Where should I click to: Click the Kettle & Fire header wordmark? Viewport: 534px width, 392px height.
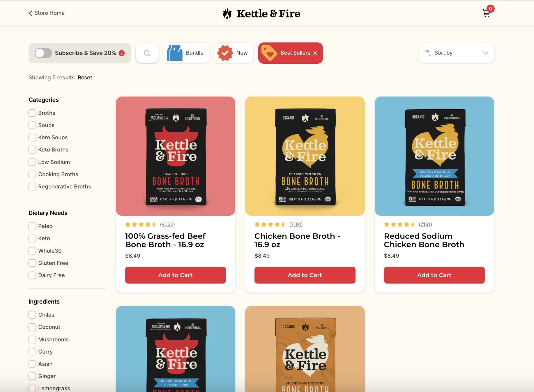(268, 13)
